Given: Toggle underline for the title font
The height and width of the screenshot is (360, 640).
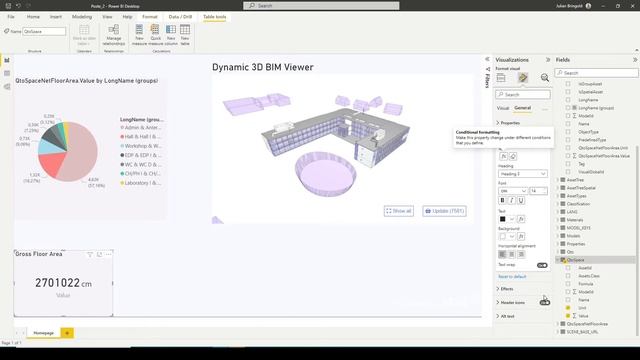Looking at the screenshot, I should pos(521,200).
